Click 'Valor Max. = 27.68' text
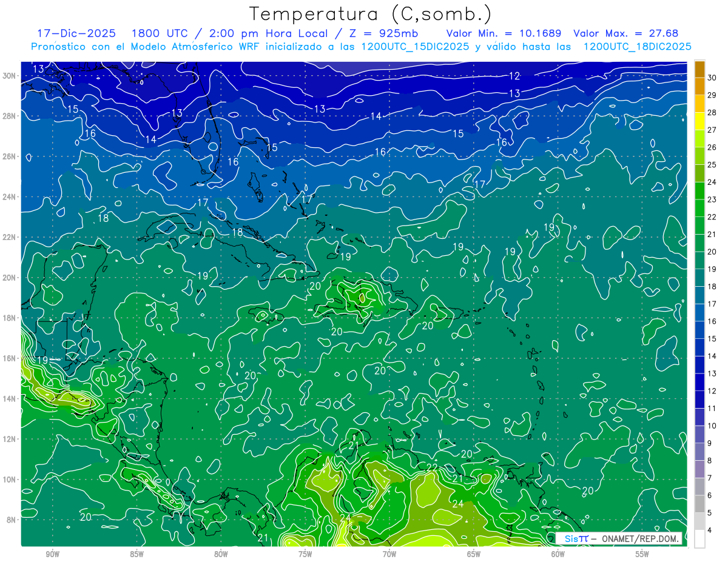Image resolution: width=728 pixels, height=562 pixels. point(626,33)
